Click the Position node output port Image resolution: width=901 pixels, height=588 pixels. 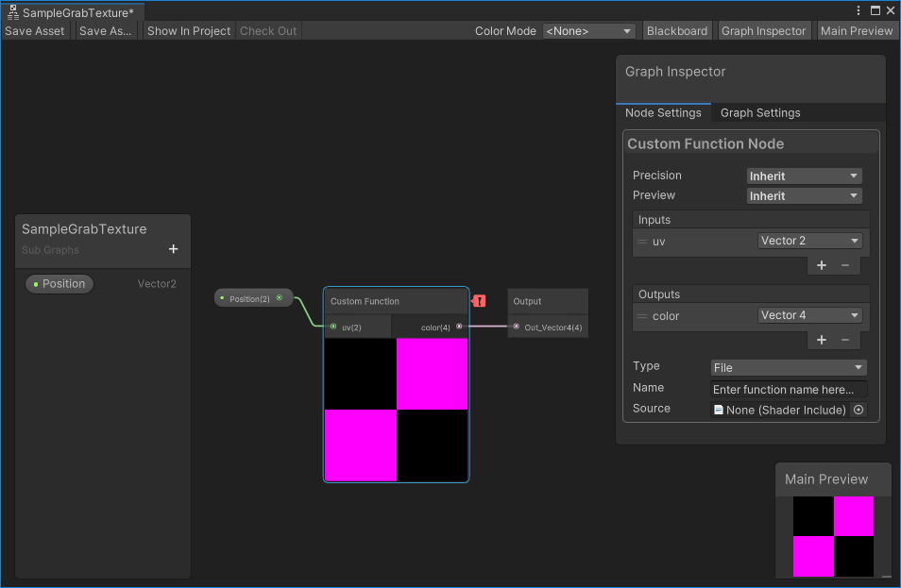(280, 298)
